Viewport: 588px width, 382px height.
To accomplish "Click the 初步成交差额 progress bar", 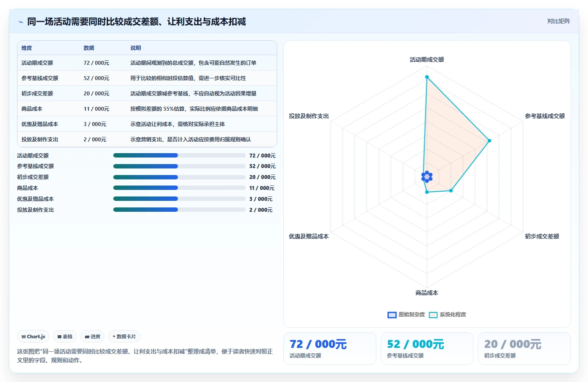I will click(179, 177).
